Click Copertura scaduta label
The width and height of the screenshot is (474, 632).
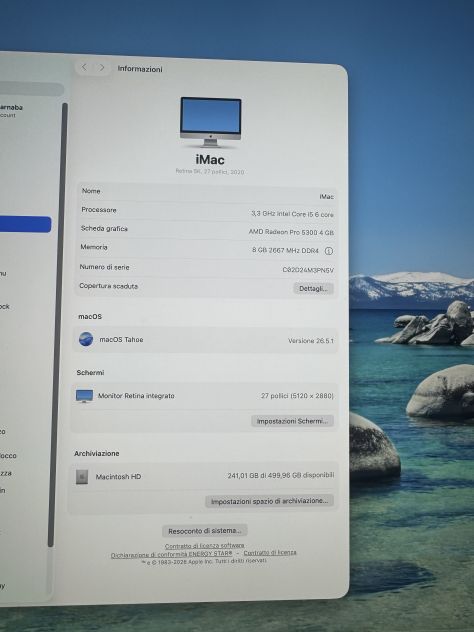point(108,286)
